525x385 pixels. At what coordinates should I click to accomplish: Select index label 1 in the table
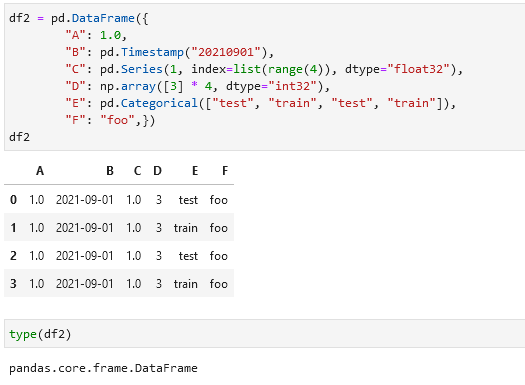click(x=13, y=228)
